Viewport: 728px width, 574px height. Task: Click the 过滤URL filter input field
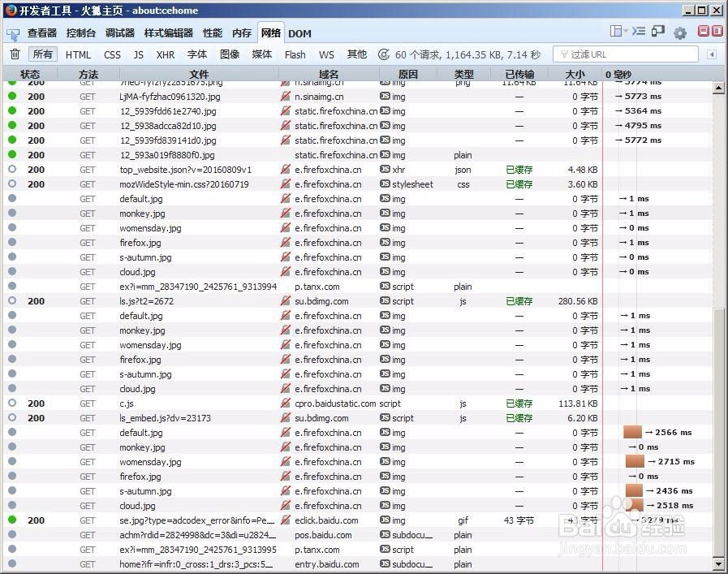click(625, 54)
